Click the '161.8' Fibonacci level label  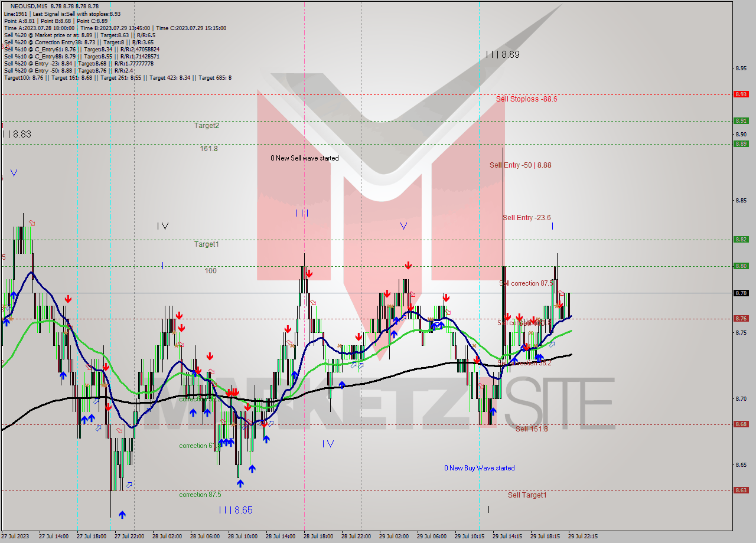208,149
